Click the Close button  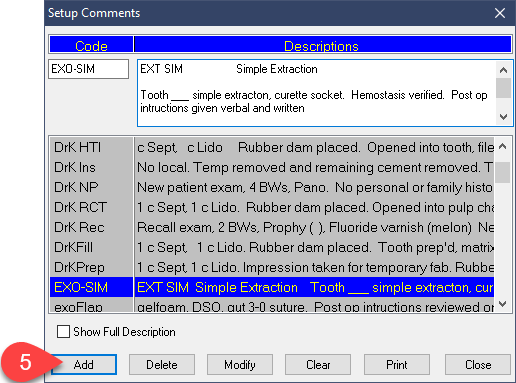[x=478, y=364]
